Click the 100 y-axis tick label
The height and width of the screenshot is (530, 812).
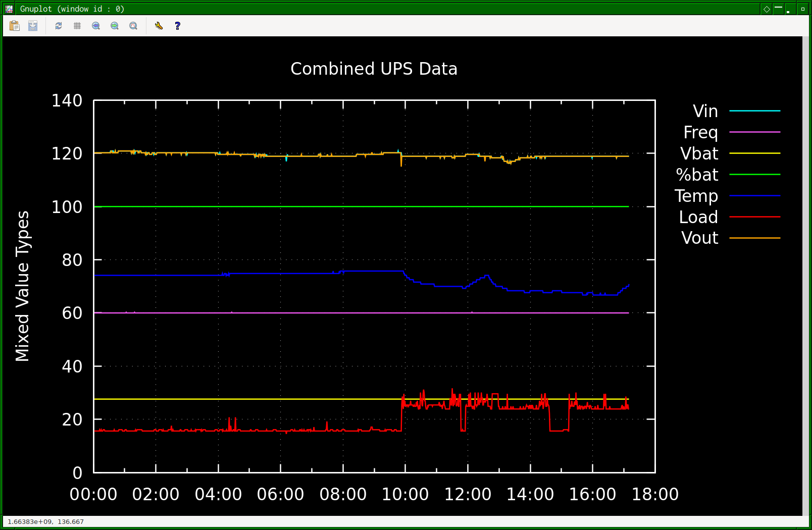click(67, 207)
